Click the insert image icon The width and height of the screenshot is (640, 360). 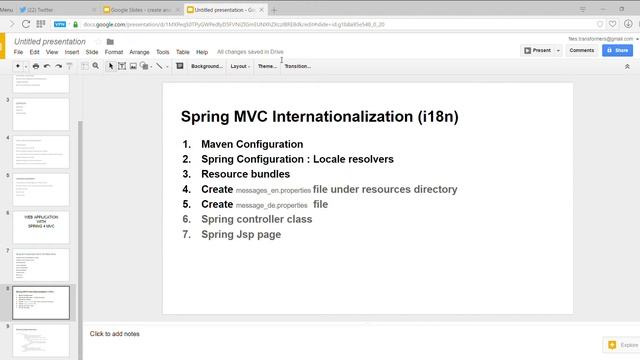pos(133,66)
